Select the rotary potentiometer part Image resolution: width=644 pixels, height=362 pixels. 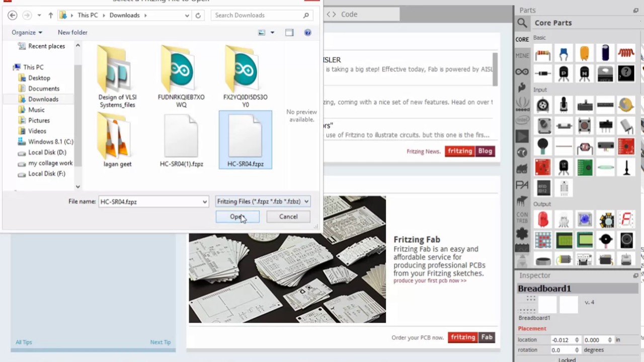pyautogui.click(x=542, y=105)
